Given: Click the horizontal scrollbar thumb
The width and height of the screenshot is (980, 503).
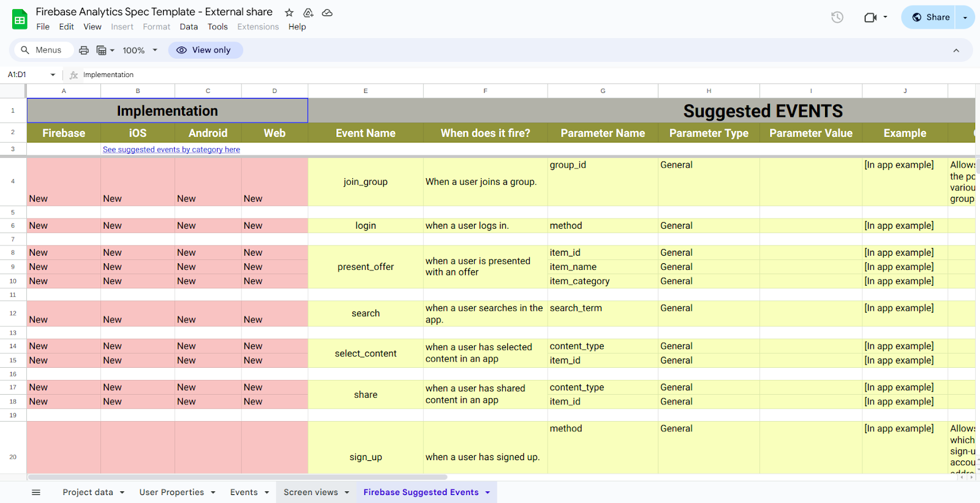Looking at the screenshot, I should (x=238, y=477).
